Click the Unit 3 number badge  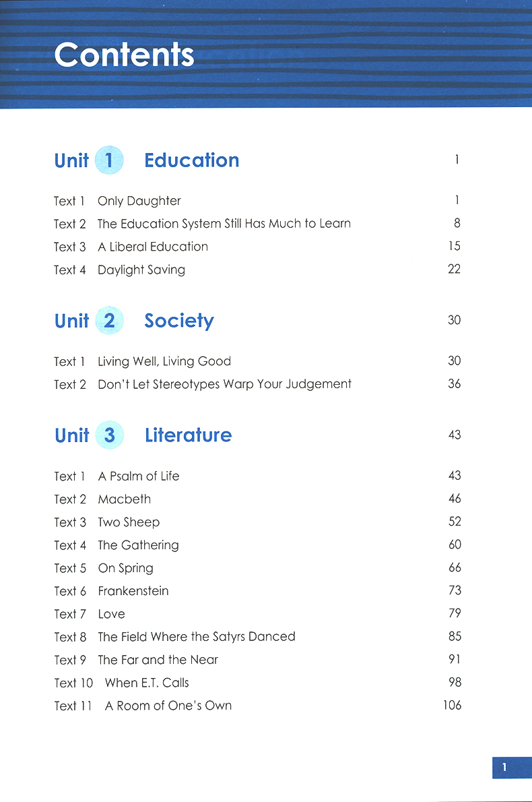coord(109,435)
